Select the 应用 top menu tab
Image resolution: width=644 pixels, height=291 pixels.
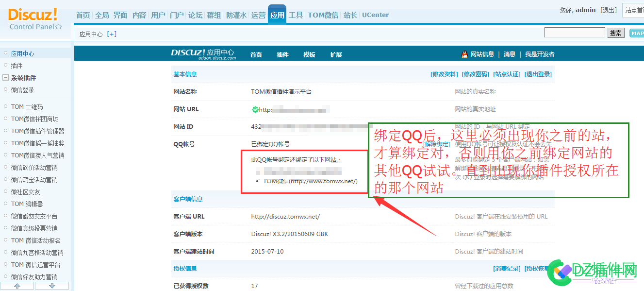pyautogui.click(x=277, y=15)
